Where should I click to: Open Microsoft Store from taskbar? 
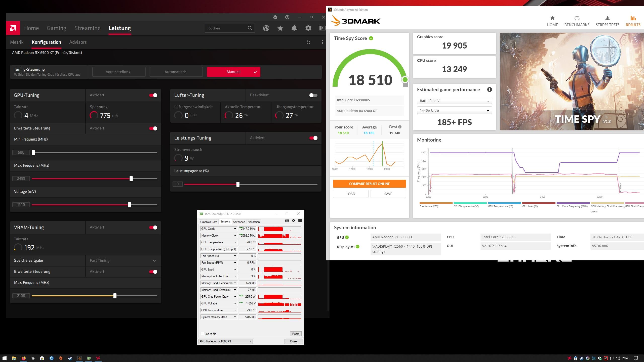pyautogui.click(x=42, y=358)
